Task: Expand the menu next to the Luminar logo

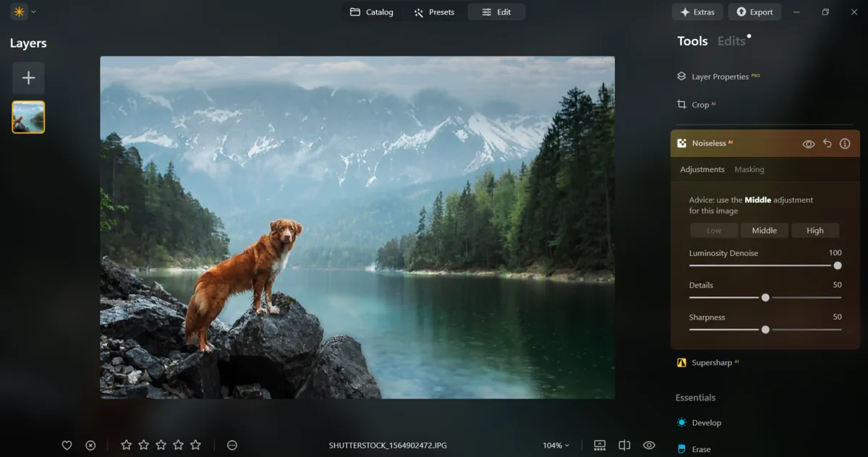Action: click(x=32, y=12)
